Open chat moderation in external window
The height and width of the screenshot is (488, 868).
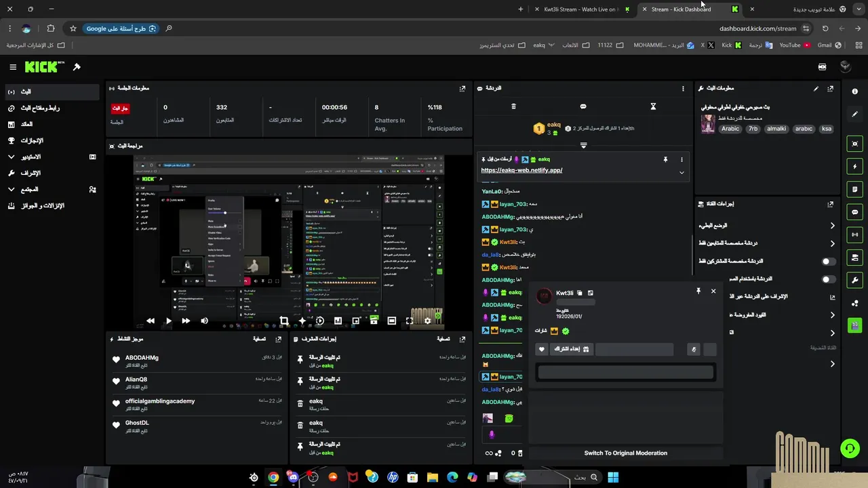[833, 297]
